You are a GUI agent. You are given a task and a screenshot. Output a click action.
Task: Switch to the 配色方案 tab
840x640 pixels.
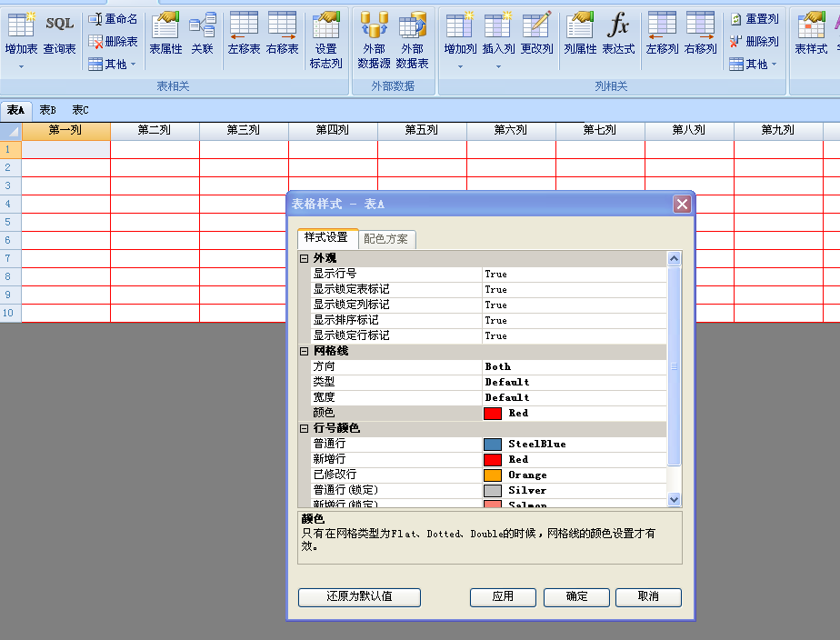point(385,239)
